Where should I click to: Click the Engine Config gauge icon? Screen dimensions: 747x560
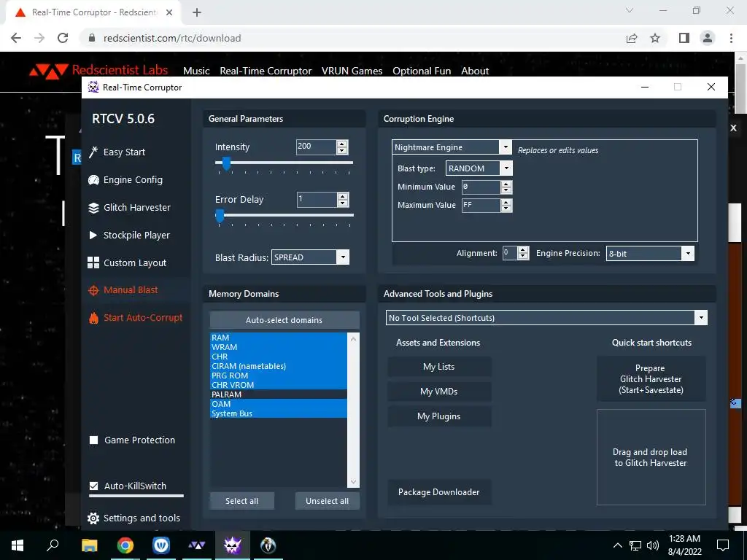tap(93, 180)
